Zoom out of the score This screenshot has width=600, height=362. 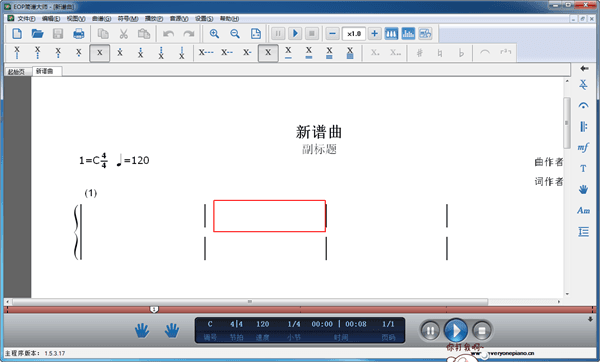pyautogui.click(x=235, y=34)
